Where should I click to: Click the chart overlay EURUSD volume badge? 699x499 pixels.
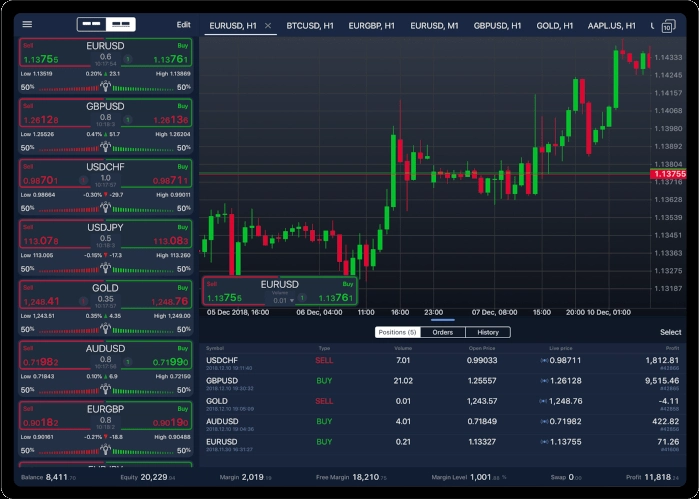302,298
